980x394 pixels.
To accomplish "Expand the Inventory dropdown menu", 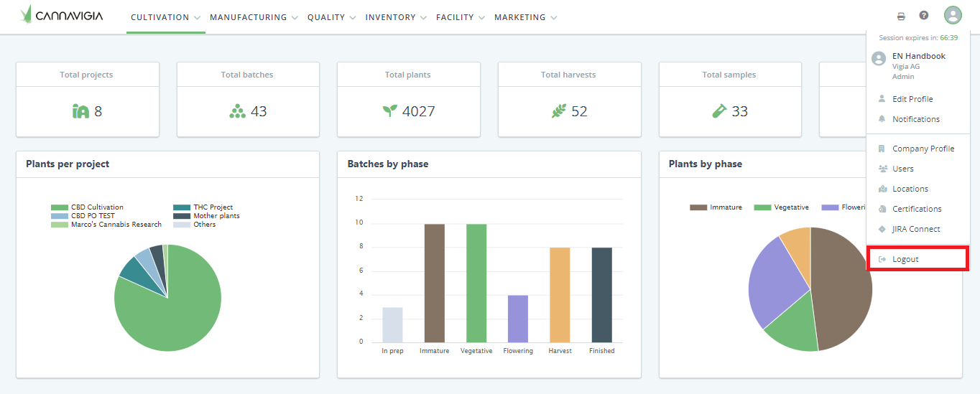I will (x=396, y=17).
